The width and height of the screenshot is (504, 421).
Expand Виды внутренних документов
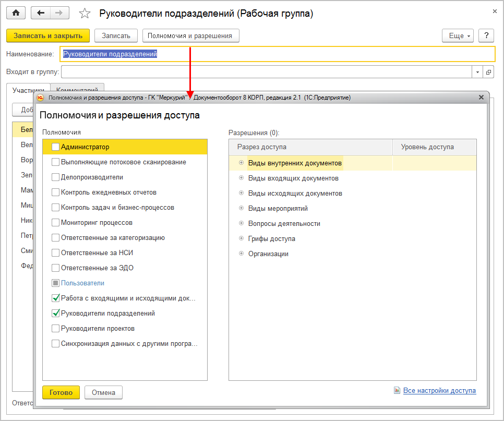tap(241, 163)
